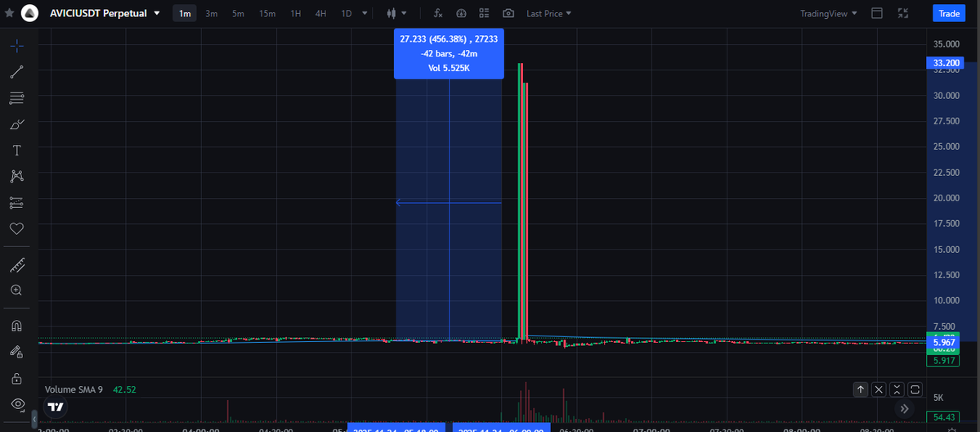Viewport: 980px width, 432px height.
Task: Move the volume pane up arrow
Action: (x=861, y=389)
